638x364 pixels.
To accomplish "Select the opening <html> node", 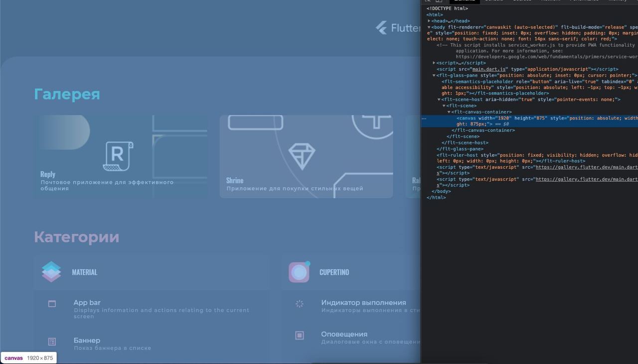I will coord(435,15).
